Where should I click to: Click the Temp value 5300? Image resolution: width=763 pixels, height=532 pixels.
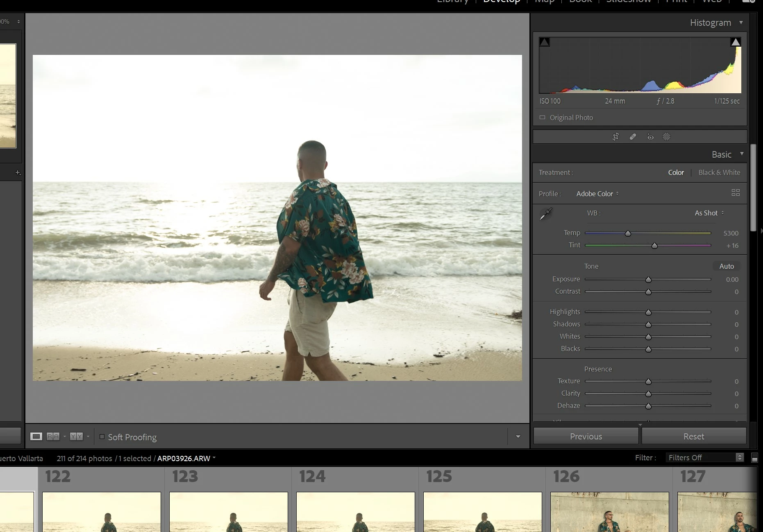tap(731, 233)
